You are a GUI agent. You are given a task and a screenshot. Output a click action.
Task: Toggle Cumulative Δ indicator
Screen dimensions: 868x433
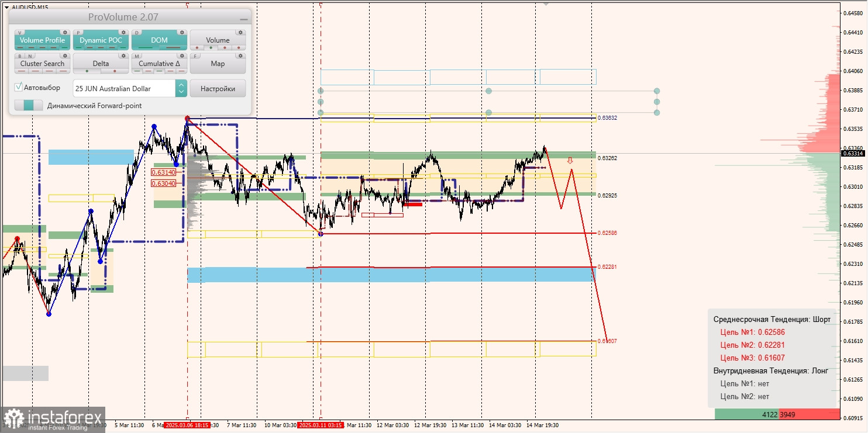159,64
